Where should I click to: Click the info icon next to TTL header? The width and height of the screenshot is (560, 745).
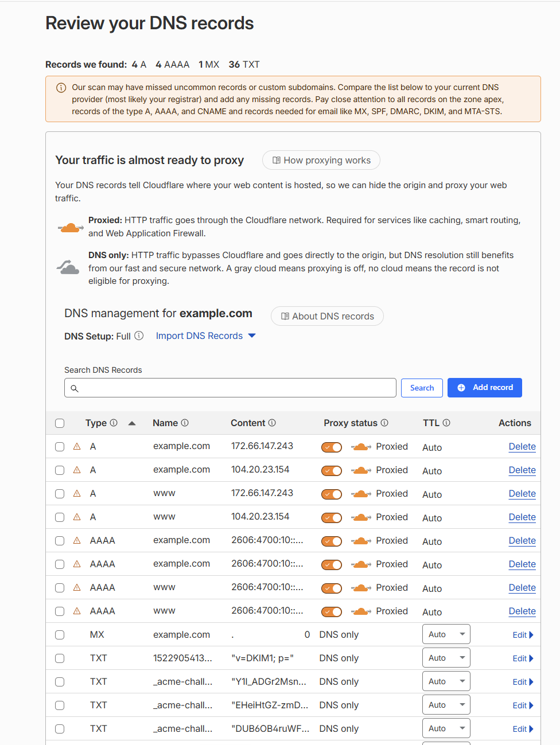point(446,423)
